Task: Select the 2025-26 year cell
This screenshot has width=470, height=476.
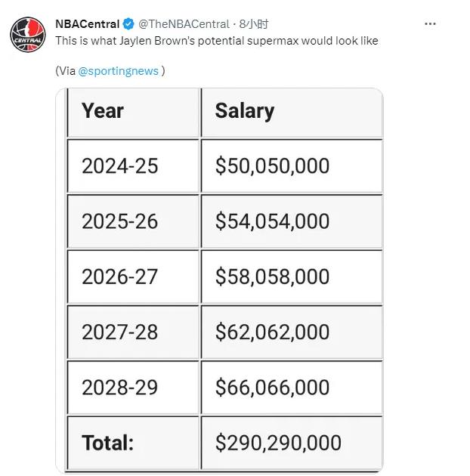Action: [133, 221]
